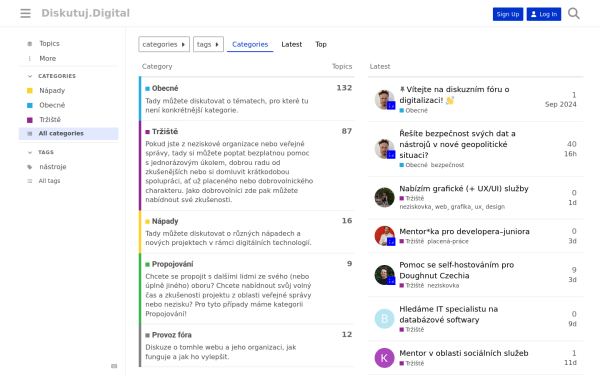The width and height of the screenshot is (600, 375).
Task: Open topic Vítejte na diskuzním fóru o digitalizaci
Action: (x=454, y=95)
